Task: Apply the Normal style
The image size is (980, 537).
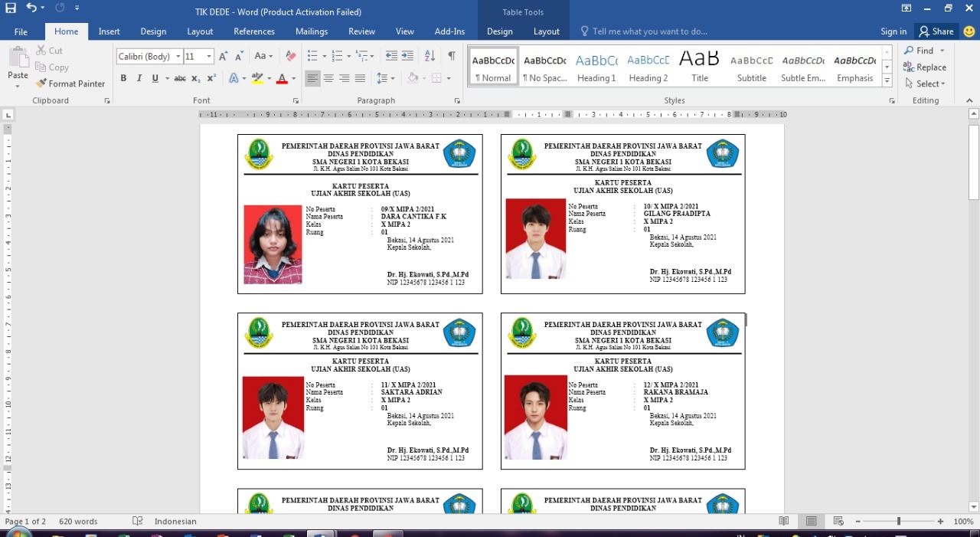Action: (492, 67)
